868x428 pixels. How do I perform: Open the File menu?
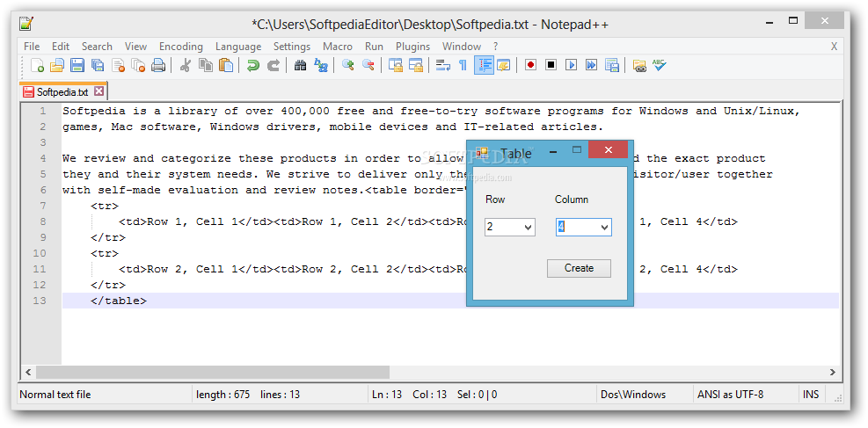coord(32,47)
